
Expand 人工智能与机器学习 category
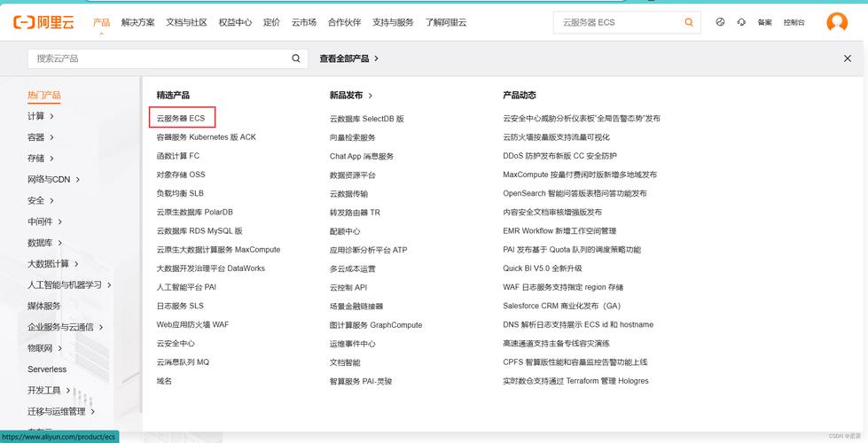pos(70,284)
